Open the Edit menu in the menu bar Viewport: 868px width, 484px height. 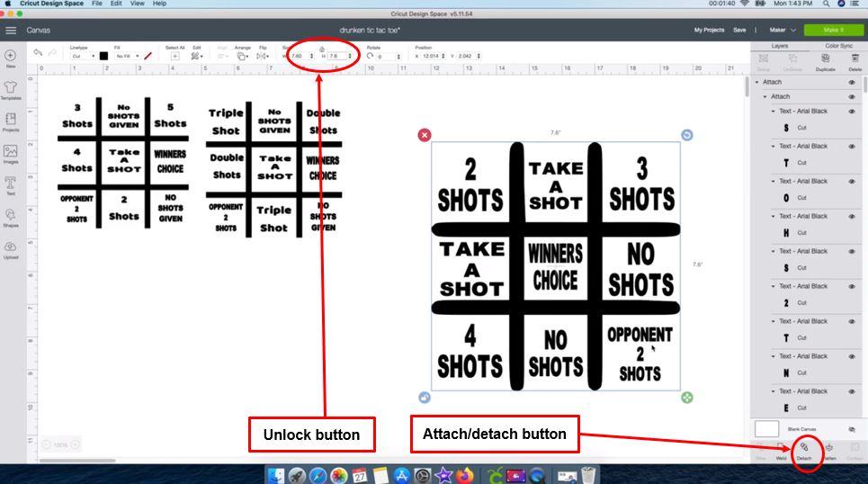point(116,4)
